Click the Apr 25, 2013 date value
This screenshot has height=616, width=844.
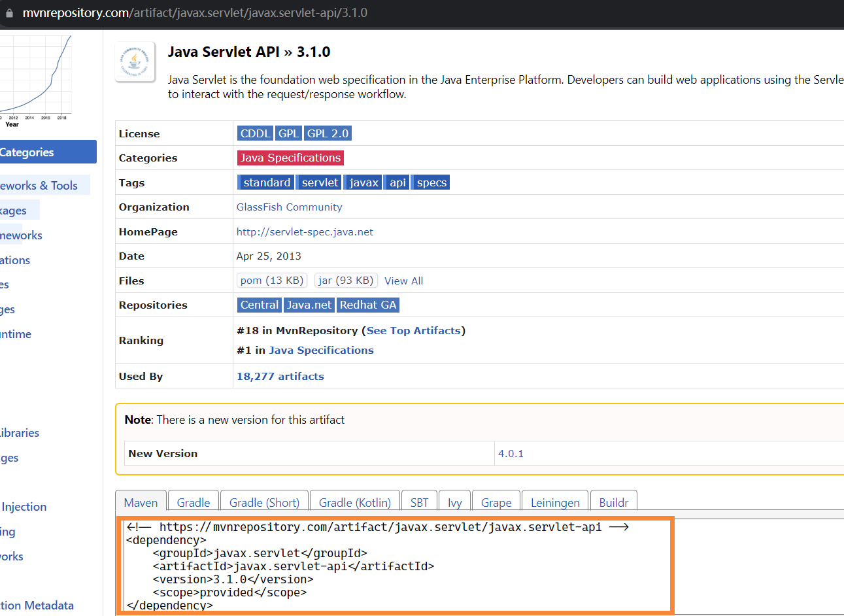[269, 256]
